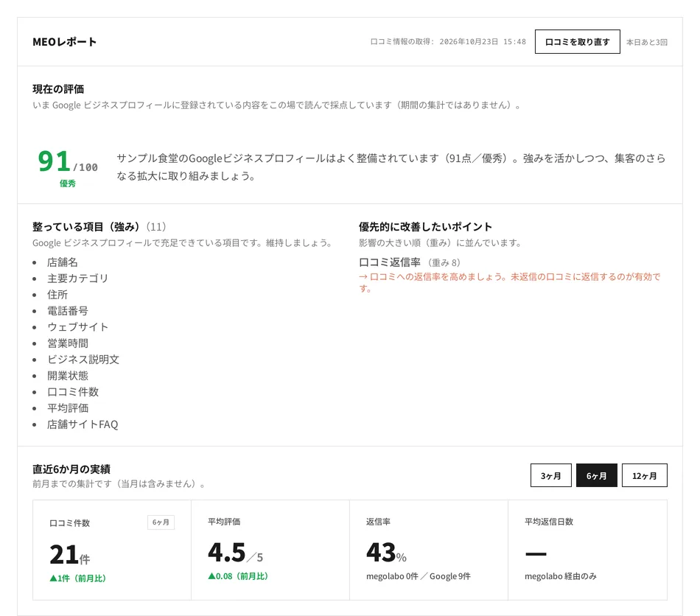The image size is (700, 616).
Task: Select the 3ヶ月 period tab
Action: pos(551,475)
